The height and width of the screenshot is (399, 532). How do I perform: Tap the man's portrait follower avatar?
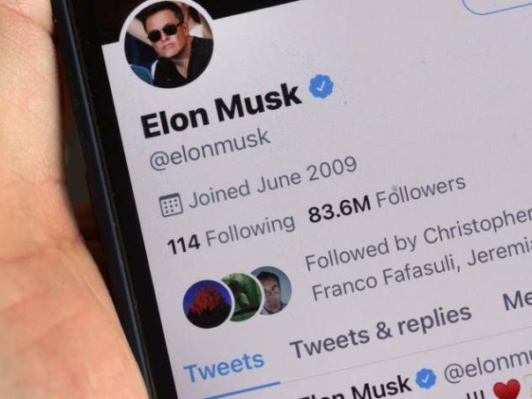(272, 291)
